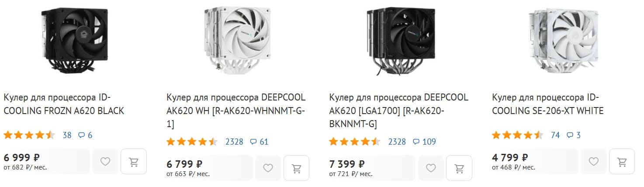
Task: Add SE-206-XT WHITE to favorites
Action: pos(594,162)
